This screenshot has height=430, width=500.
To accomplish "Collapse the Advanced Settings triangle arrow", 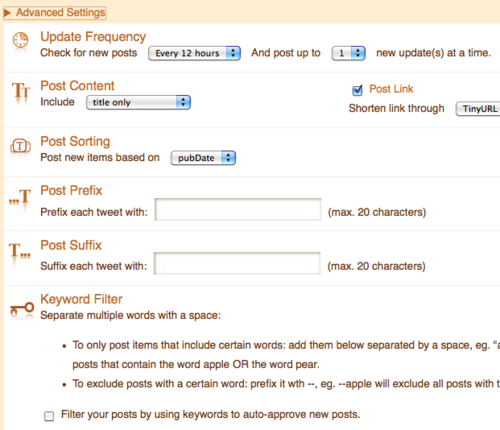I will pos(7,13).
